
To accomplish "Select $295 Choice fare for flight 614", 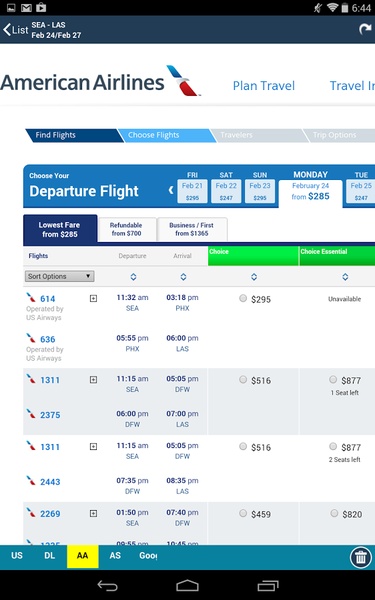I will (x=243, y=298).
